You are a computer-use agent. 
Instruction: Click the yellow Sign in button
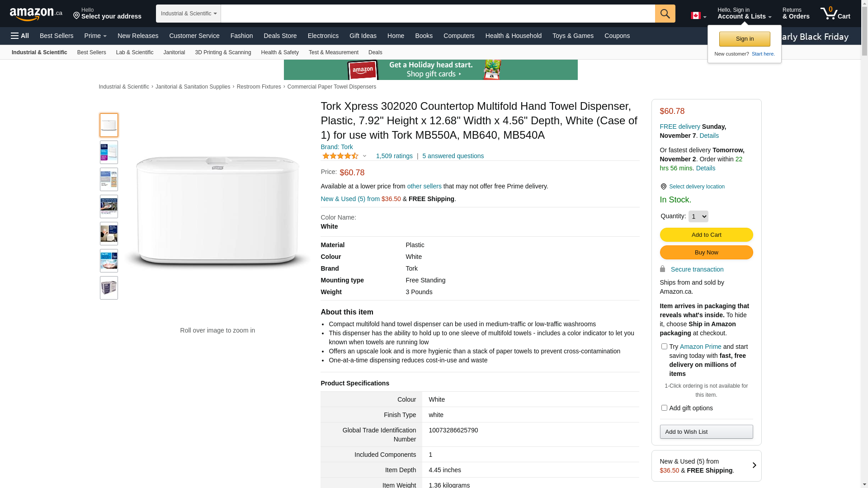click(x=745, y=39)
